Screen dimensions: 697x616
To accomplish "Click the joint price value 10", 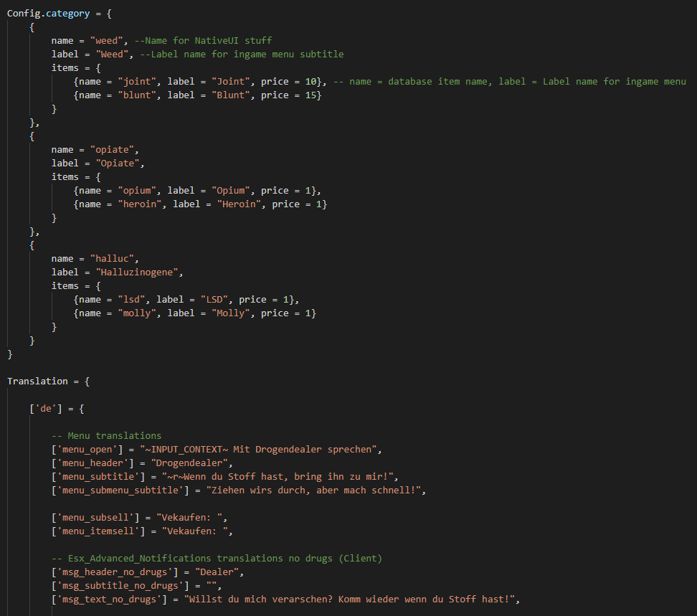I will click(x=310, y=81).
